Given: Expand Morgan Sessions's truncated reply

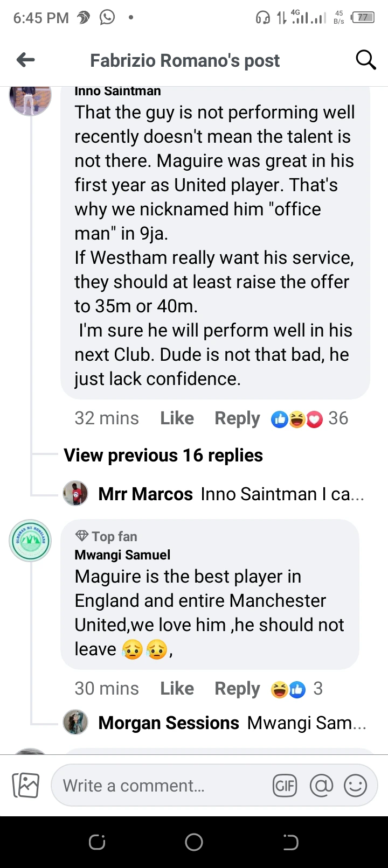Looking at the screenshot, I should (x=232, y=723).
